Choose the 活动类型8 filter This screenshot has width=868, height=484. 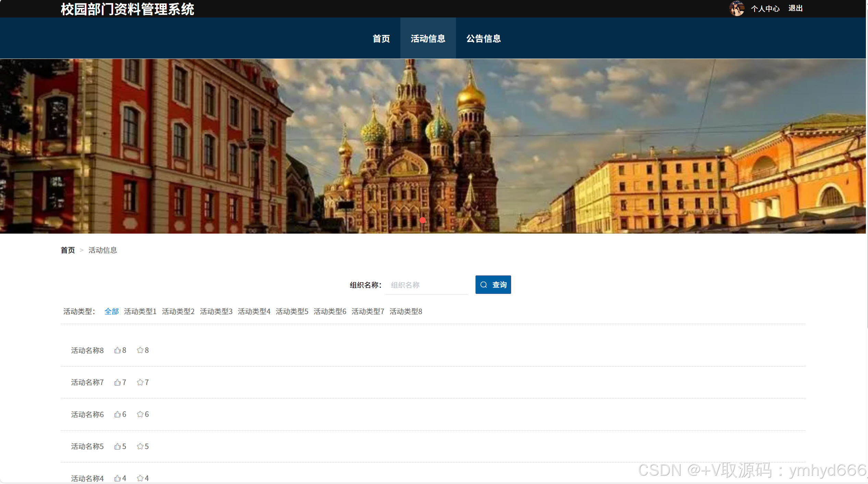point(406,311)
